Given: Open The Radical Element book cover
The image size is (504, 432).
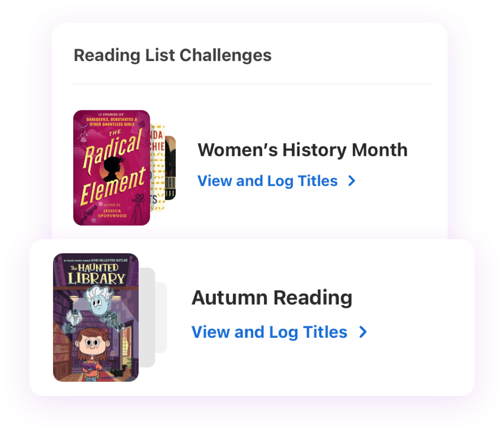Looking at the screenshot, I should (111, 166).
